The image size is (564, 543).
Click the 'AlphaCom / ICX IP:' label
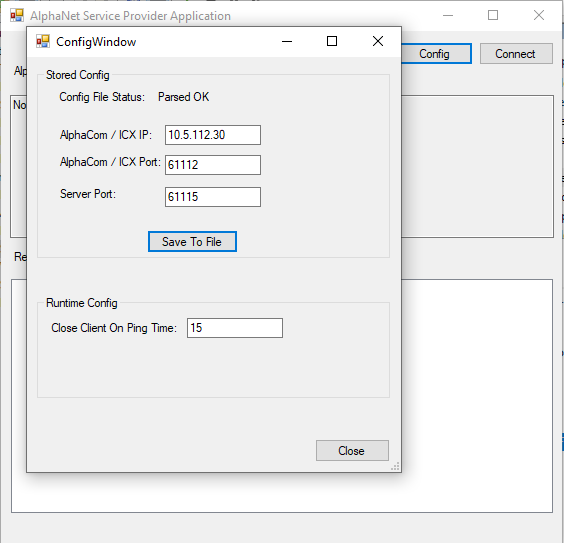[106, 135]
